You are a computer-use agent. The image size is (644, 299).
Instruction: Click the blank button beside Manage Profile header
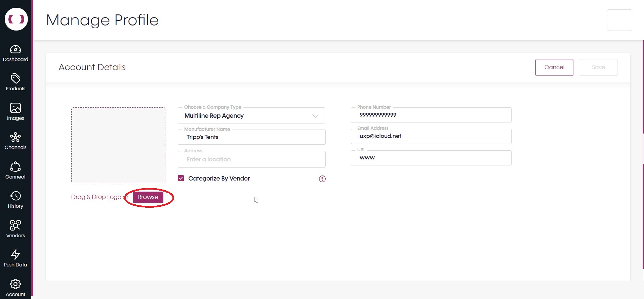[619, 20]
